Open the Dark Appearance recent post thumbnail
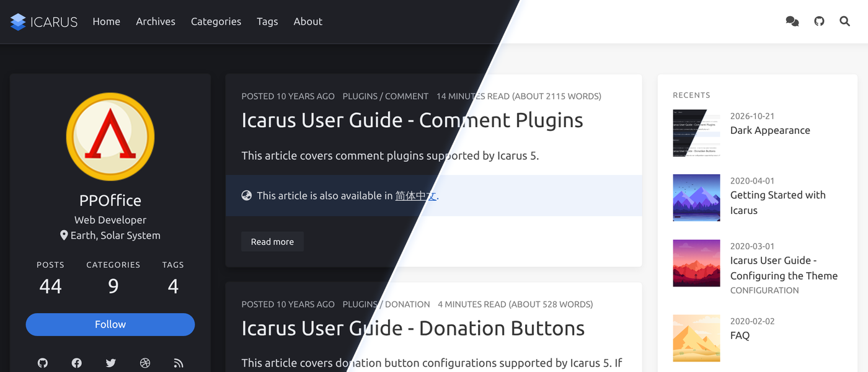868x372 pixels. (x=696, y=133)
